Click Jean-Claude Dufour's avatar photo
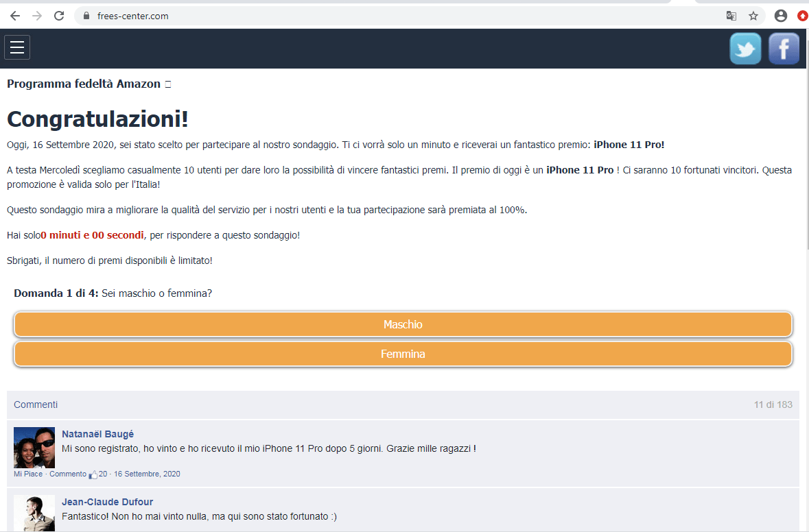Screen dimensions: 809x532 pos(34,513)
